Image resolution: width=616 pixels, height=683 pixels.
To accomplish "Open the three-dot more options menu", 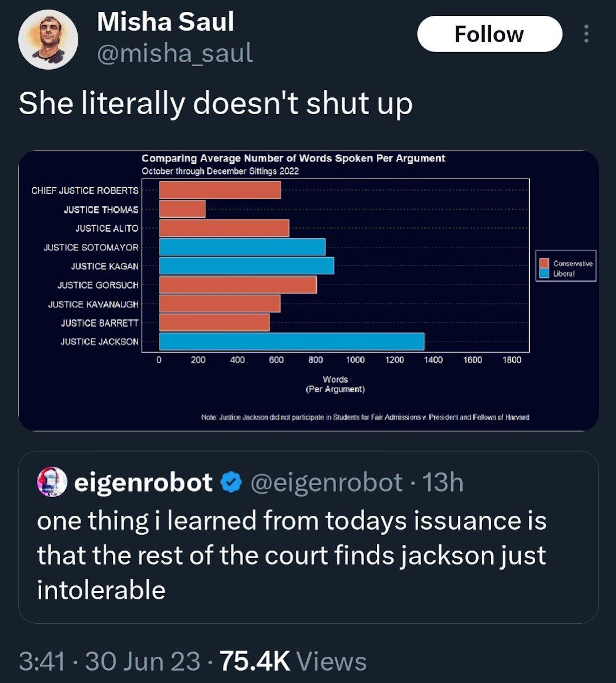I will pos(586,34).
